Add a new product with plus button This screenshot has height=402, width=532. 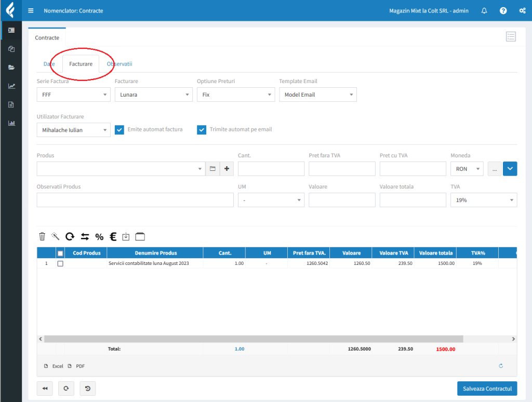click(x=227, y=169)
